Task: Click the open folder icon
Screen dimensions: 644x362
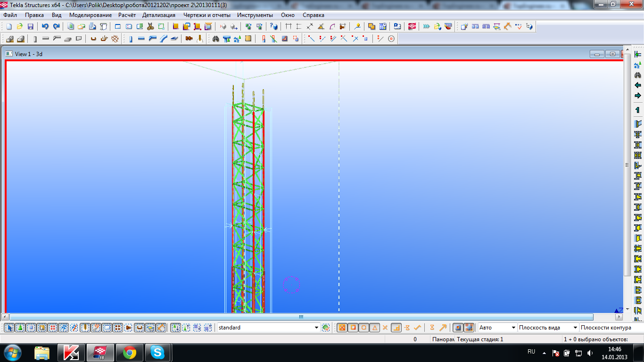Action: [20, 26]
